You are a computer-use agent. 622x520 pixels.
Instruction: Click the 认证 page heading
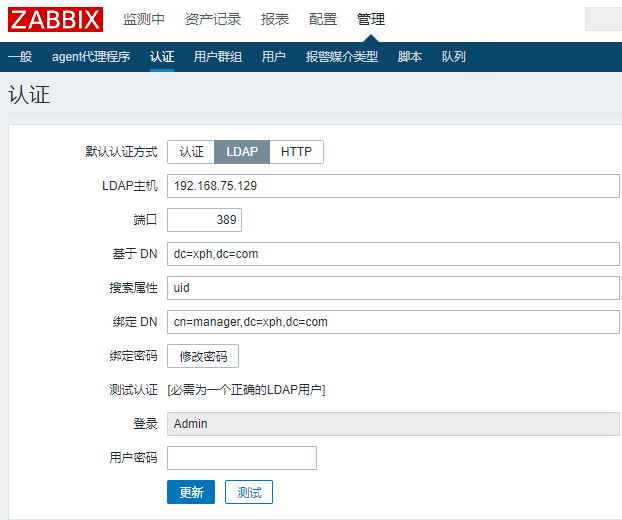[x=29, y=95]
